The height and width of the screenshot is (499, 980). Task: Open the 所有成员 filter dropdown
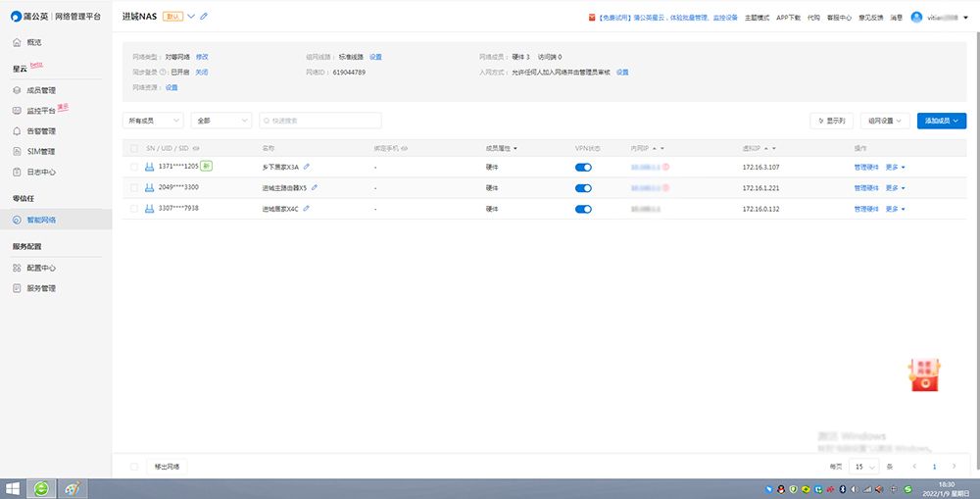[x=152, y=121]
